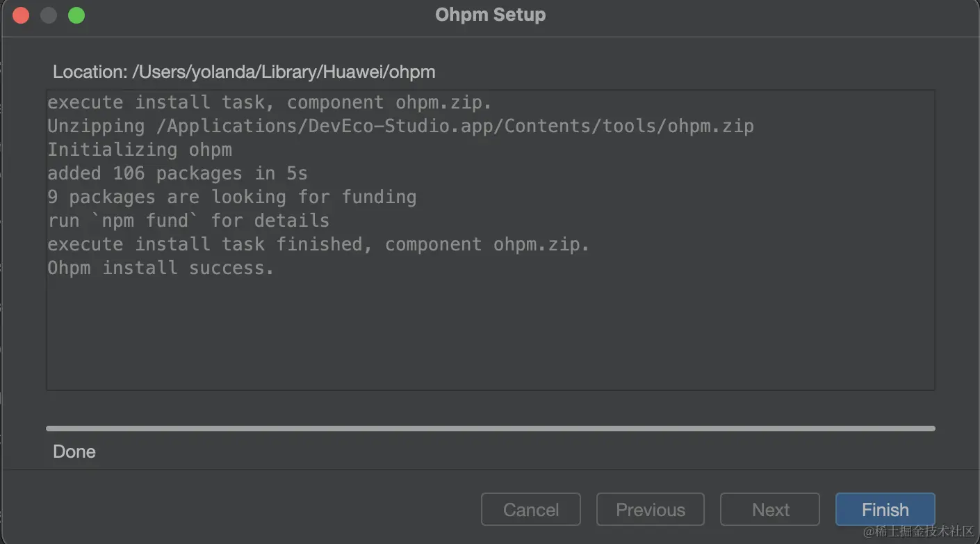
Task: Click the yellow minimize window button
Action: tap(49, 15)
